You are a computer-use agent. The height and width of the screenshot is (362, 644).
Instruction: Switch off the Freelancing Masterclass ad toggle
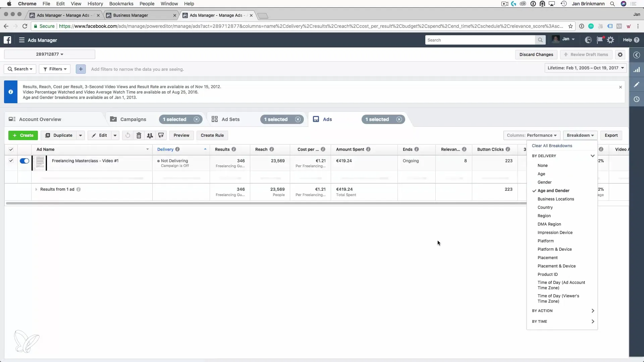pyautogui.click(x=24, y=161)
